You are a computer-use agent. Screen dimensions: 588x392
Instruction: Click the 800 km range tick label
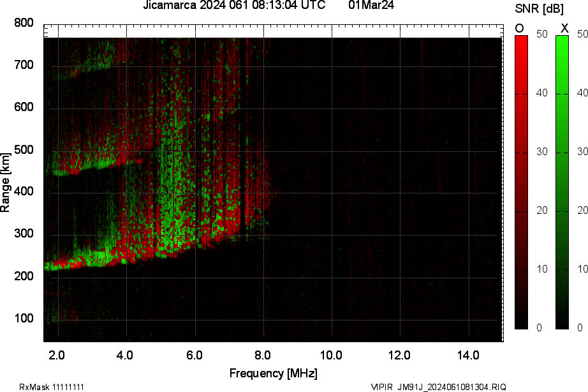[24, 24]
